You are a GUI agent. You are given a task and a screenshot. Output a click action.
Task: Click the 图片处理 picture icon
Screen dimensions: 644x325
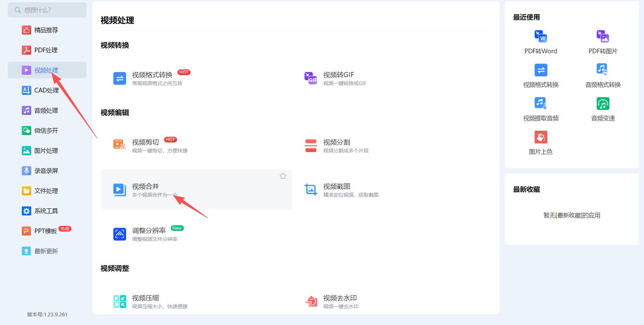pos(26,151)
